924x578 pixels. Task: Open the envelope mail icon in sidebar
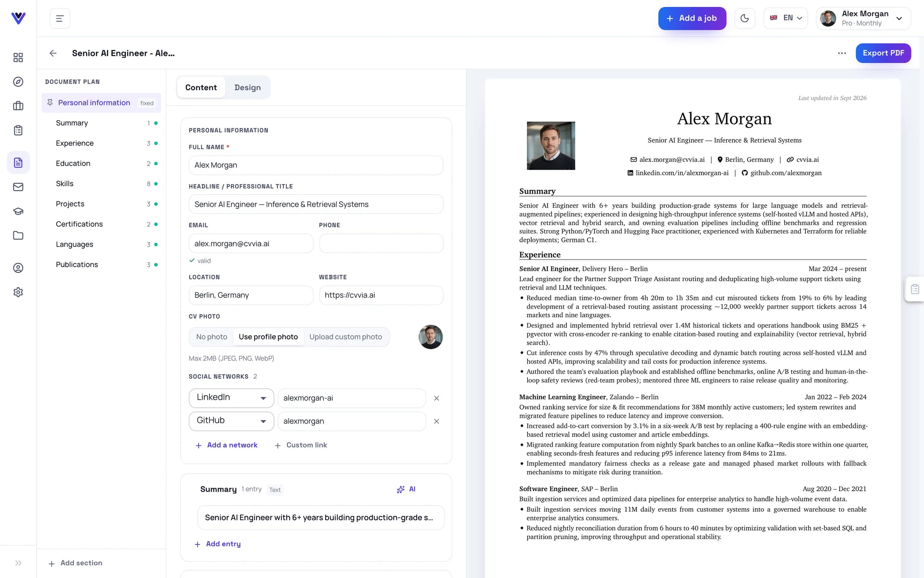pyautogui.click(x=18, y=187)
